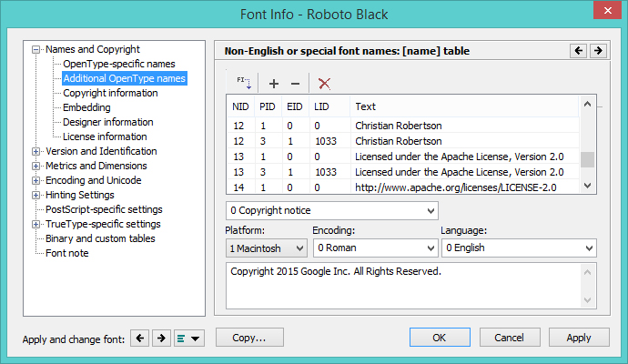The height and width of the screenshot is (364, 628).
Task: Click the name table scroll up arrow
Action: point(588,105)
